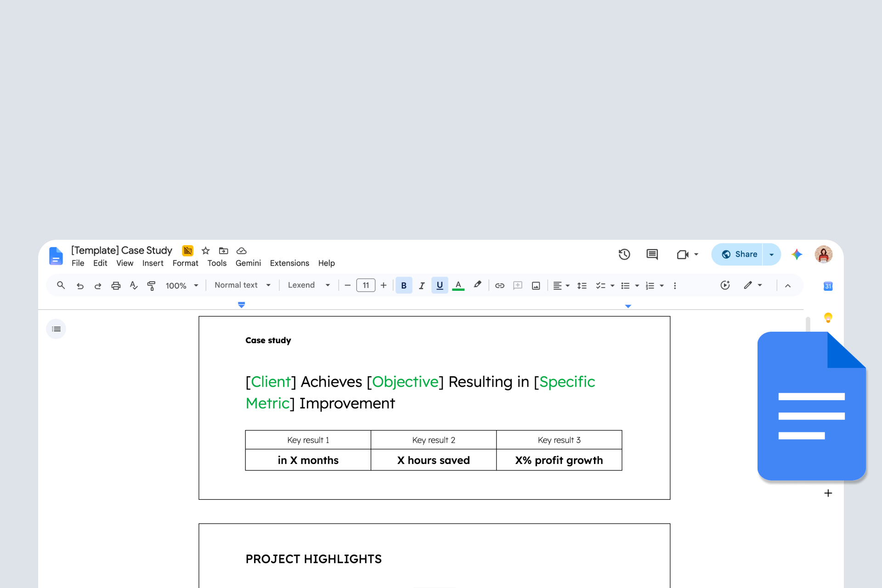Open the text alignment dropdown

tap(561, 286)
